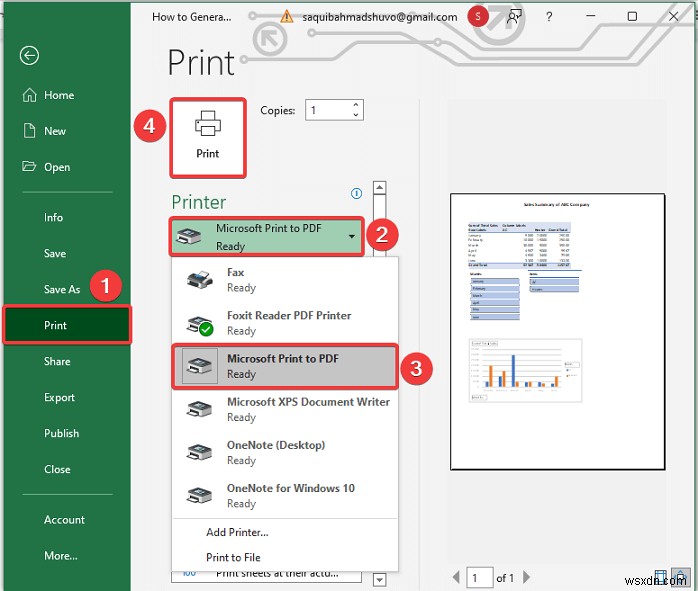Viewport: 698px width, 591px height.
Task: Click the OneNote (Desktop) printer icon
Action: click(x=199, y=452)
